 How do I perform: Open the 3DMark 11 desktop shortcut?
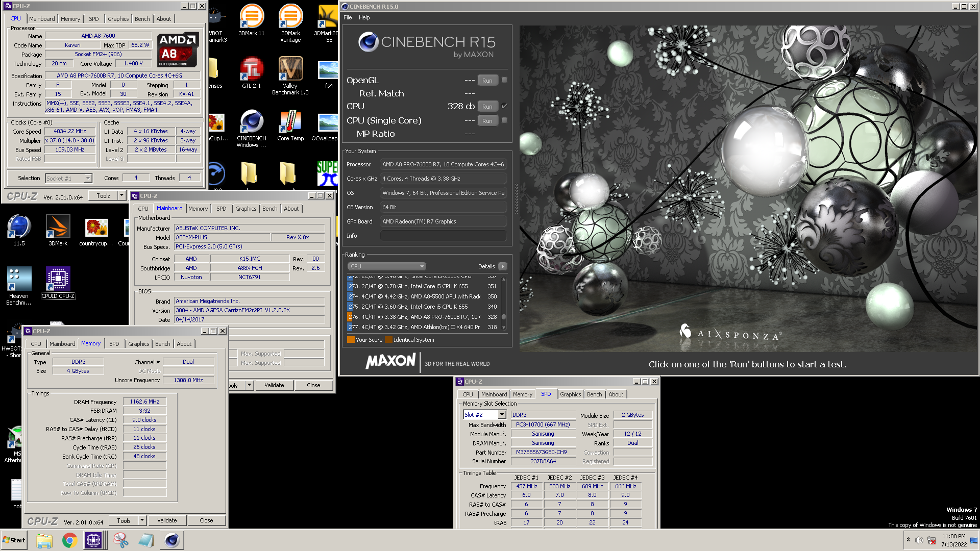click(x=252, y=20)
